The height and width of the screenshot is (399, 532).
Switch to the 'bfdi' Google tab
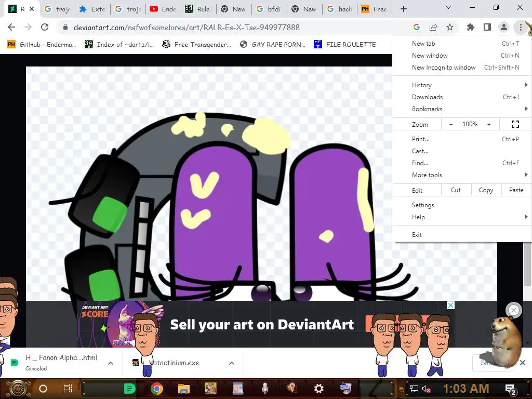tap(270, 9)
